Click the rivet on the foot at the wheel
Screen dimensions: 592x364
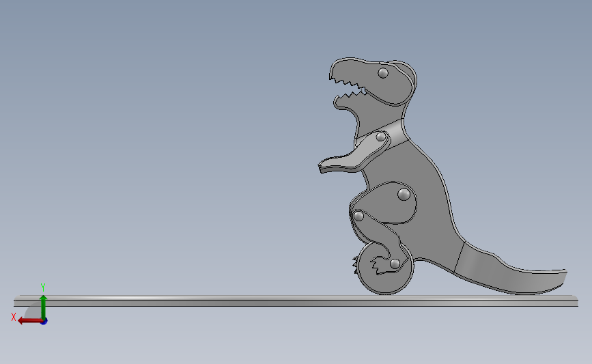pos(395,264)
